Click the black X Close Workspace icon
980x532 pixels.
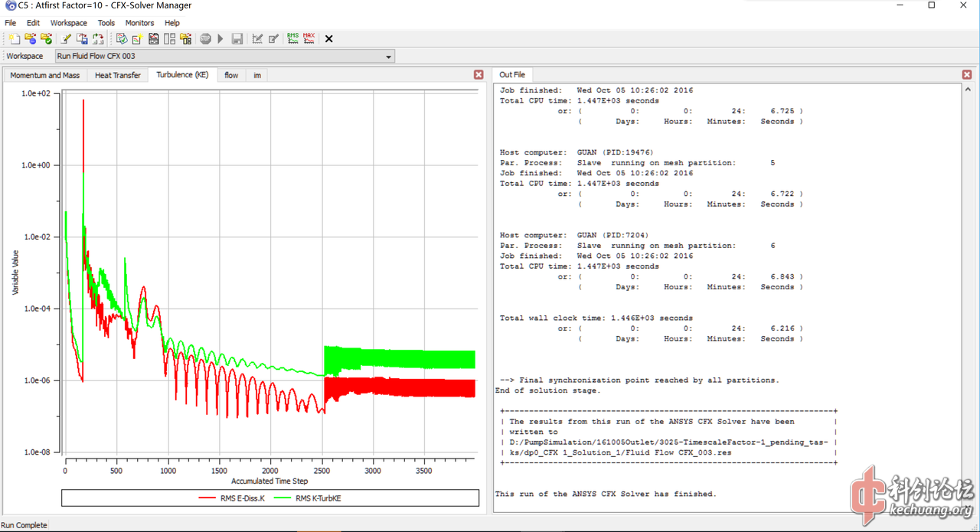click(329, 38)
